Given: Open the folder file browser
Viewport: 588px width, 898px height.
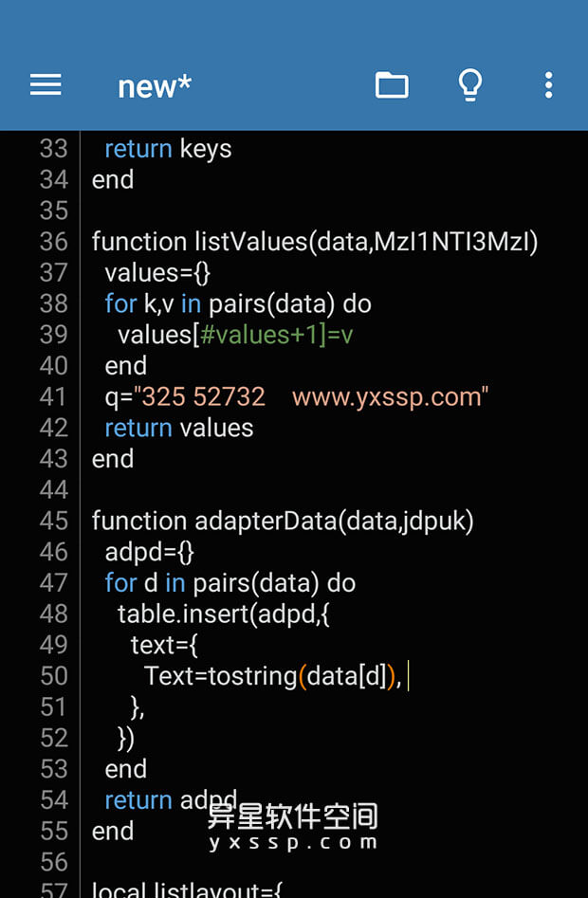Looking at the screenshot, I should click(392, 85).
